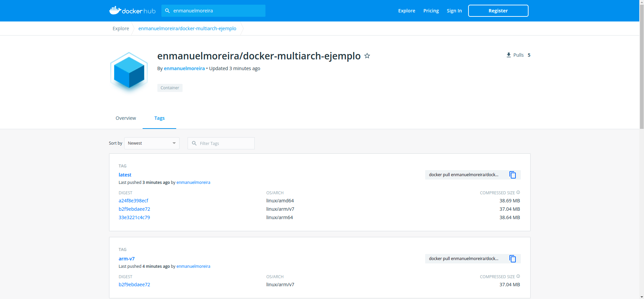Viewport: 644px width, 299px height.
Task: Click the linux/arm64 architecture text
Action: 280,217
